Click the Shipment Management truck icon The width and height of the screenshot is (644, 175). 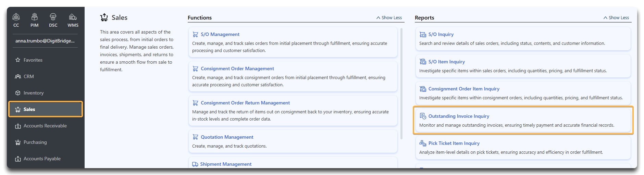click(x=195, y=164)
